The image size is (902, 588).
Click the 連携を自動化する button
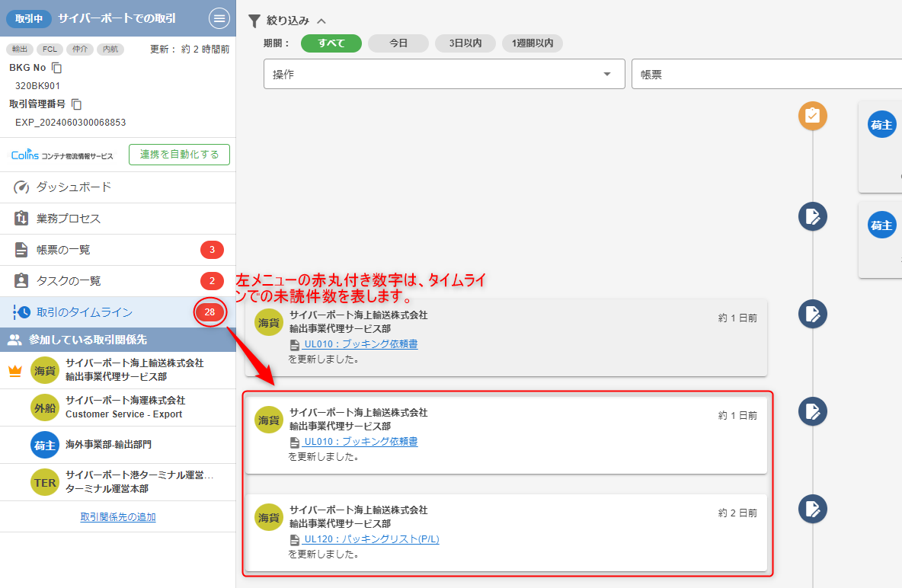coord(179,155)
